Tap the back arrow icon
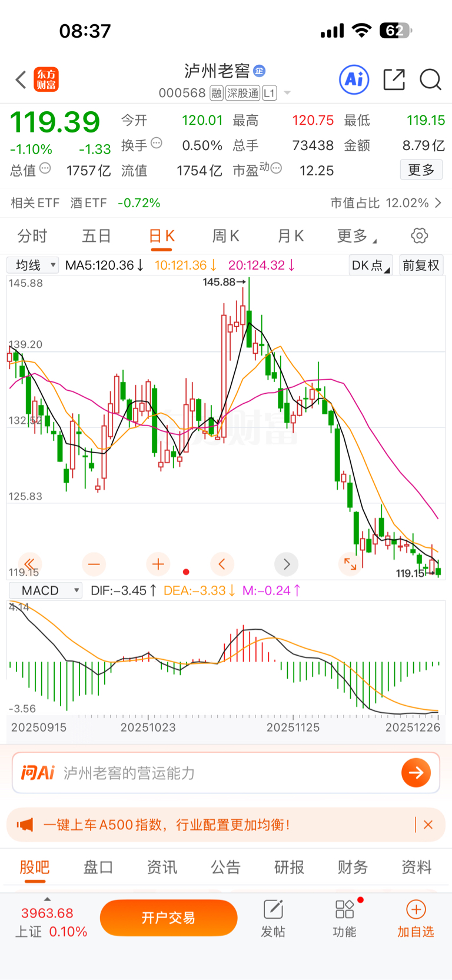 (x=21, y=79)
